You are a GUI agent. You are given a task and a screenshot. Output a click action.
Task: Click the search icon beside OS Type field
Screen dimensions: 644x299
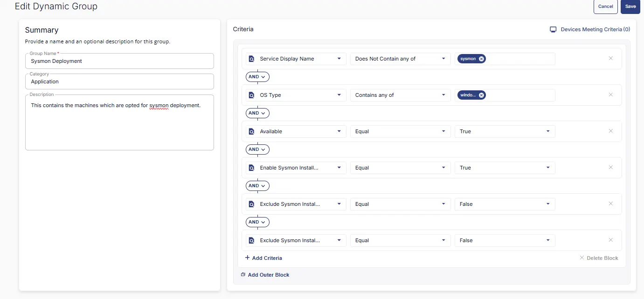252,95
